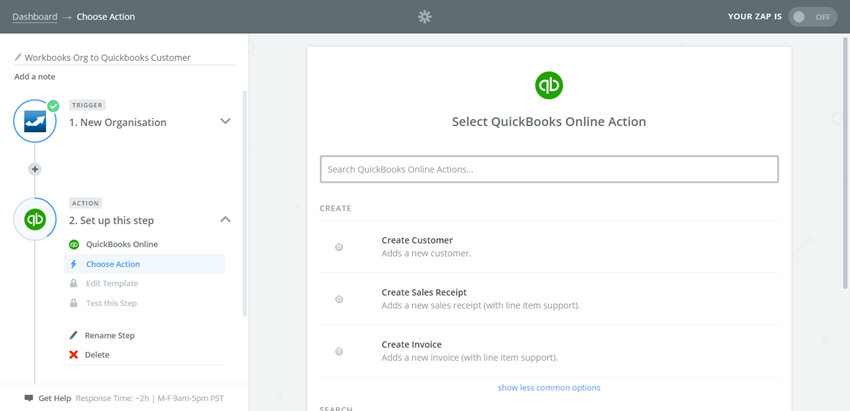
Task: Click the Response Time support hours text
Action: click(x=150, y=398)
